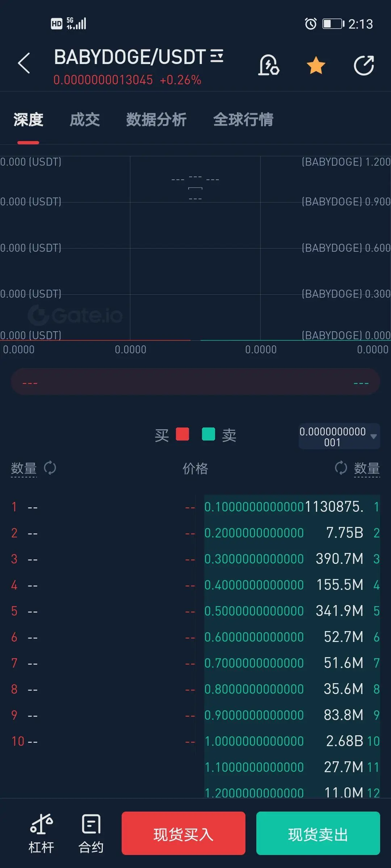
Task: Tap sell quantity 83.8M
Action: point(344,715)
